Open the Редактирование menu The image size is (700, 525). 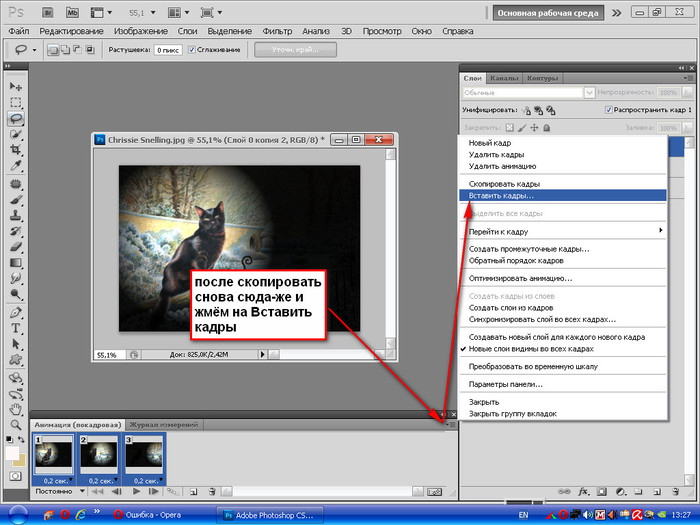(71, 31)
